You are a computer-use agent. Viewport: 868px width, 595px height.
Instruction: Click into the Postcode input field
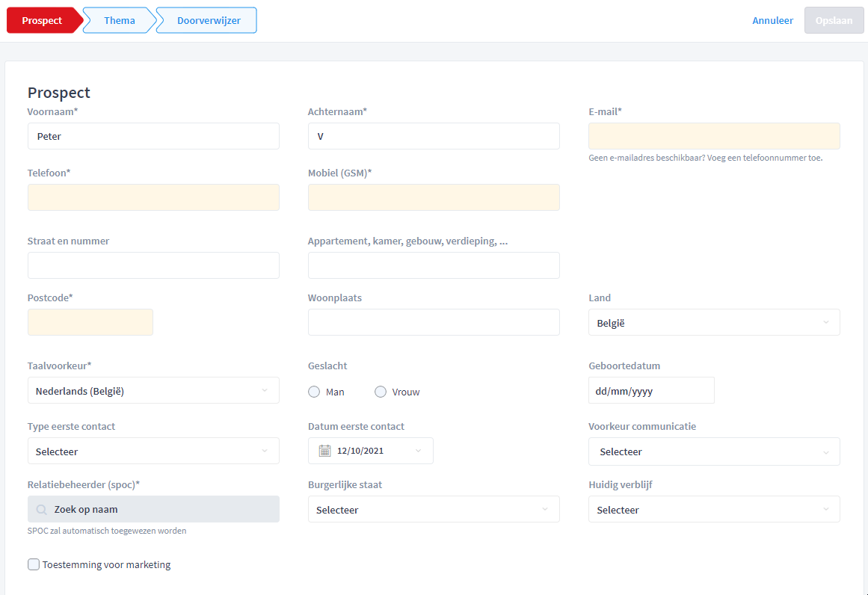click(x=90, y=322)
